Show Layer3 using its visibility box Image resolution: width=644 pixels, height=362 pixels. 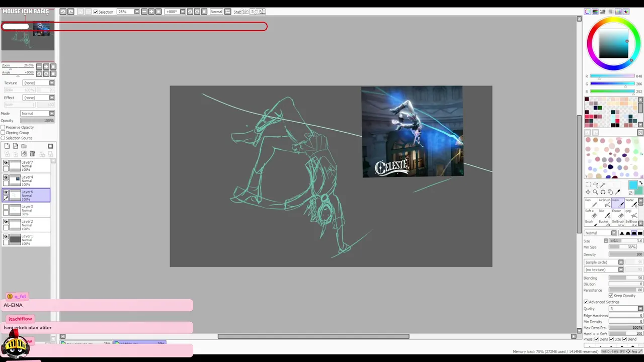[6, 207]
